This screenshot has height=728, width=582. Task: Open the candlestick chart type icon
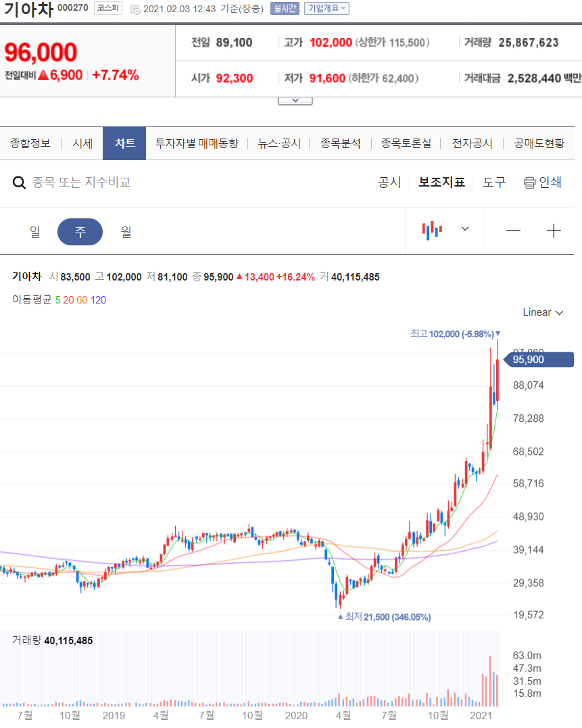pos(432,230)
